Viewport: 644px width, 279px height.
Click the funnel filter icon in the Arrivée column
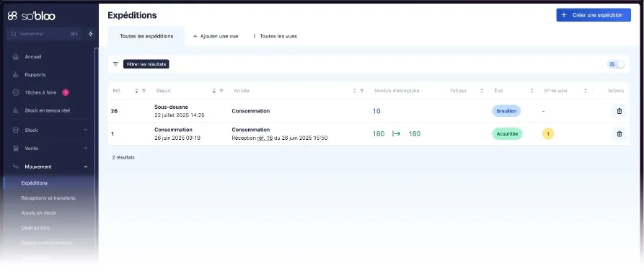(362, 91)
